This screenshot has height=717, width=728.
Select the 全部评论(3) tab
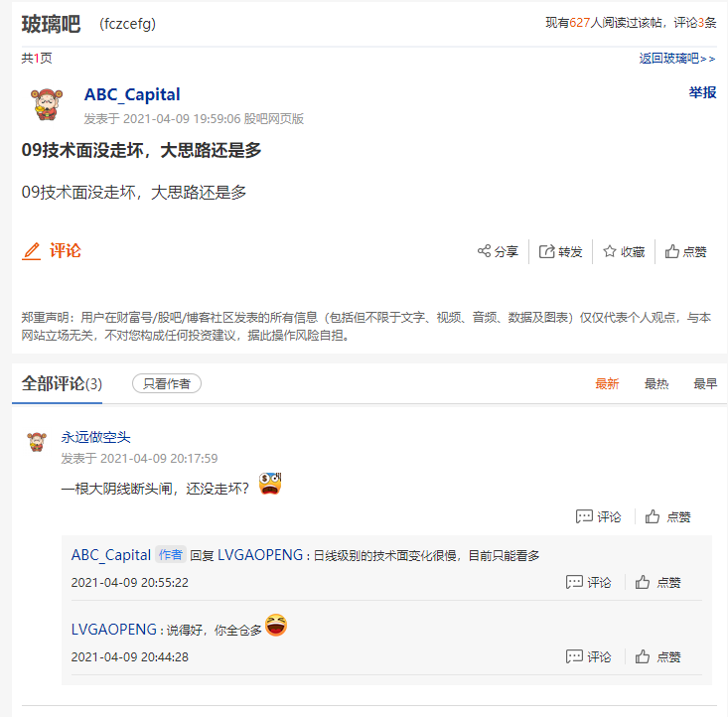(x=62, y=384)
